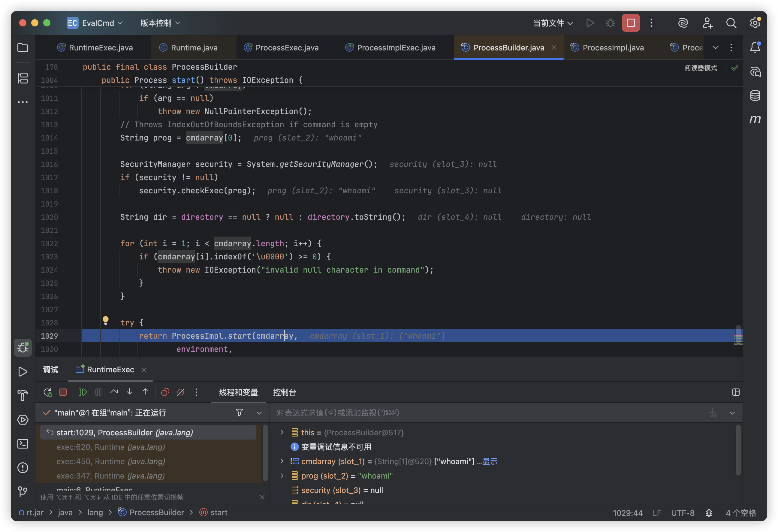778x532 pixels.
Task: Open the Maven tool window
Action: 755,119
